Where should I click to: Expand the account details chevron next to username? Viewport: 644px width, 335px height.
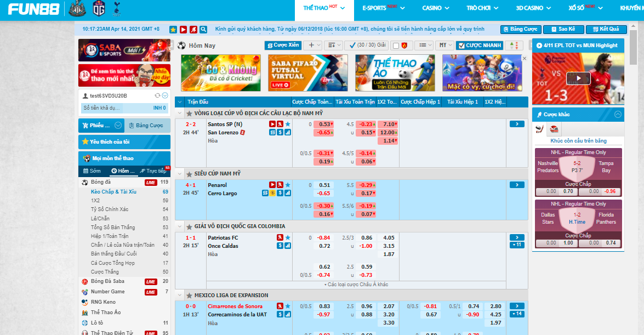pyautogui.click(x=164, y=95)
